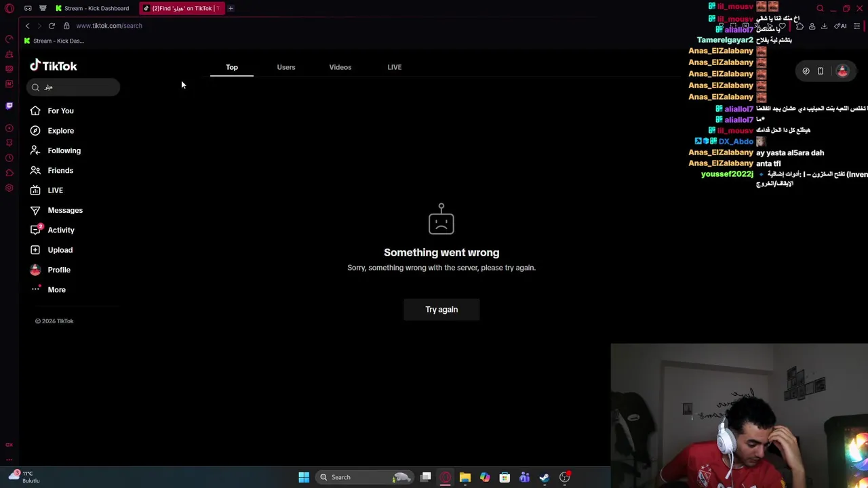868x488 pixels.
Task: Open the browser extensions icon
Action: (800, 26)
